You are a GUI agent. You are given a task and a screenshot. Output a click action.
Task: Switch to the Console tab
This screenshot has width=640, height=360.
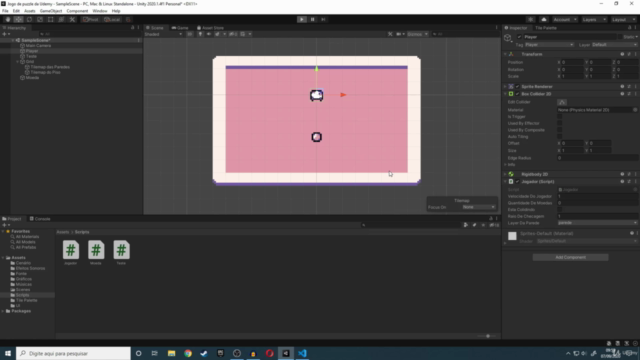[40, 219]
